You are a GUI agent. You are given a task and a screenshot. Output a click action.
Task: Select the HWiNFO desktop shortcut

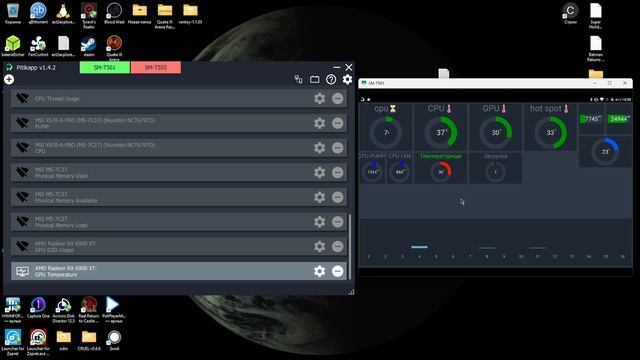click(x=13, y=310)
